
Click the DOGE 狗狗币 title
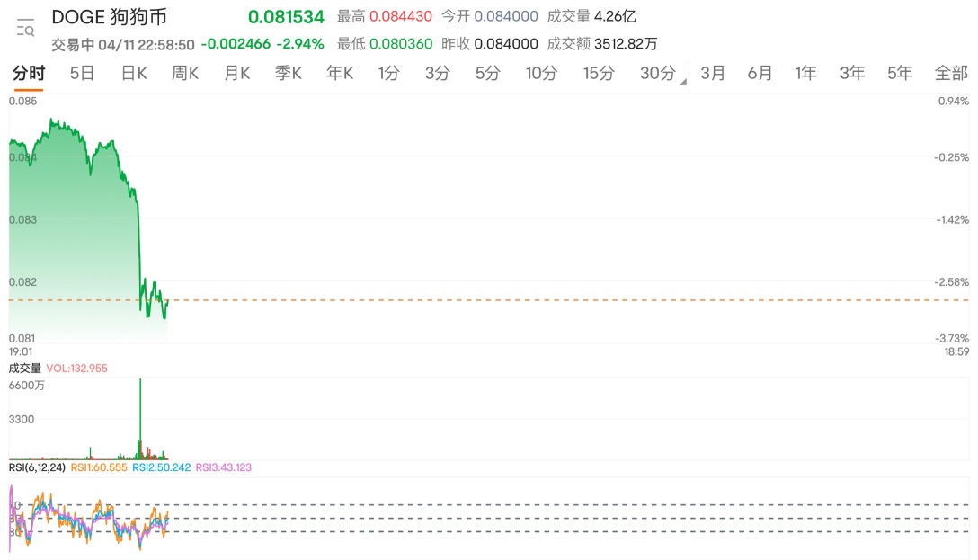109,17
